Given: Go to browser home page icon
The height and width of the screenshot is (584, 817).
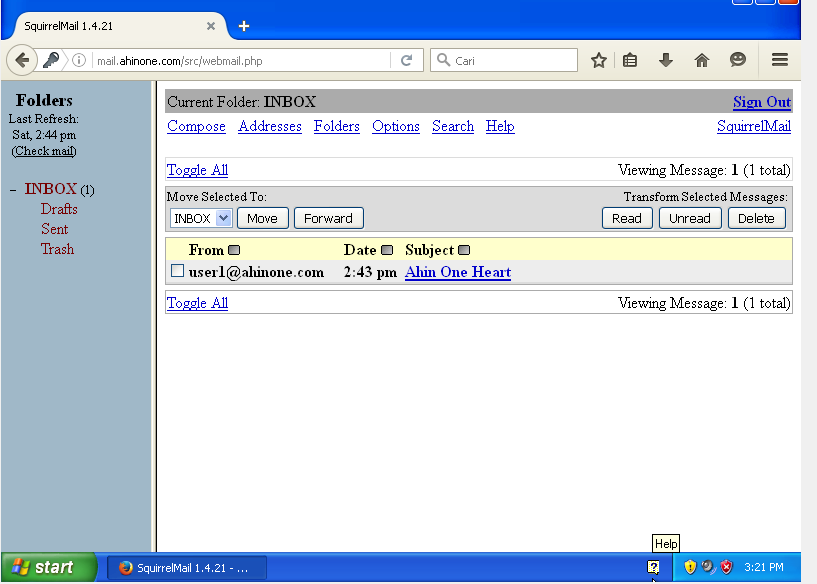Looking at the screenshot, I should 702,60.
